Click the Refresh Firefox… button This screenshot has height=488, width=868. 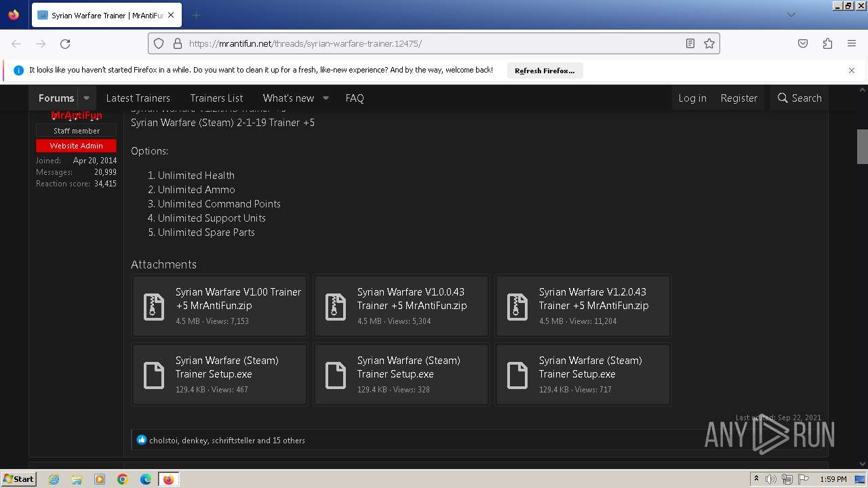pyautogui.click(x=545, y=70)
